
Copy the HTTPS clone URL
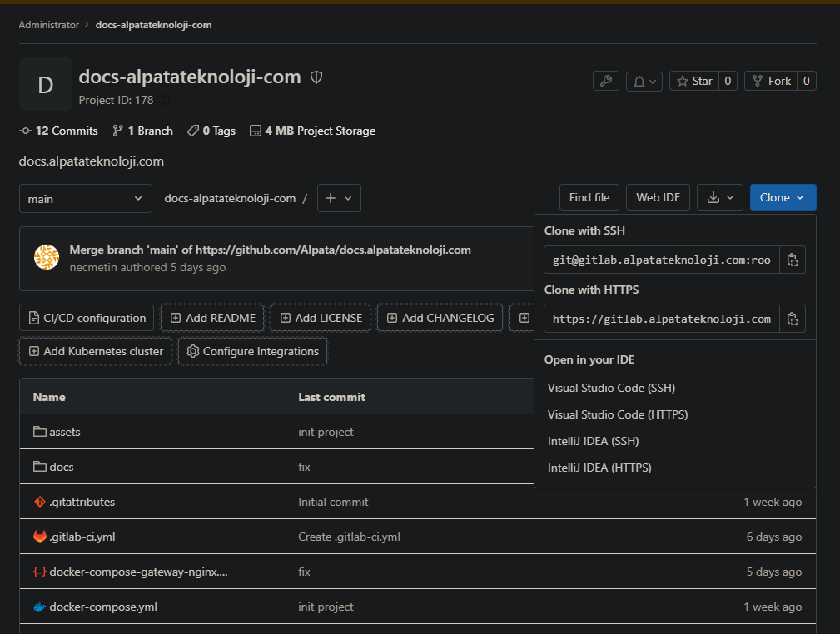[x=793, y=319]
